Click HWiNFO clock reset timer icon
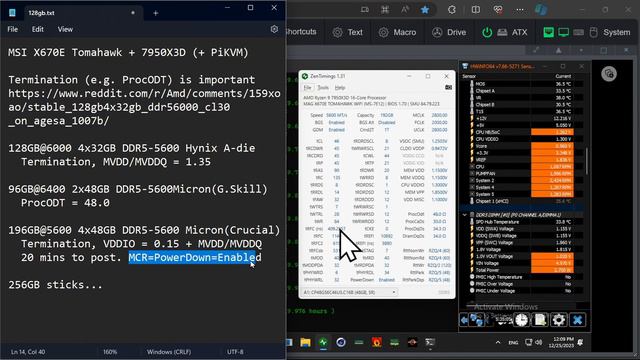The width and height of the screenshot is (640, 360). tap(521, 320)
